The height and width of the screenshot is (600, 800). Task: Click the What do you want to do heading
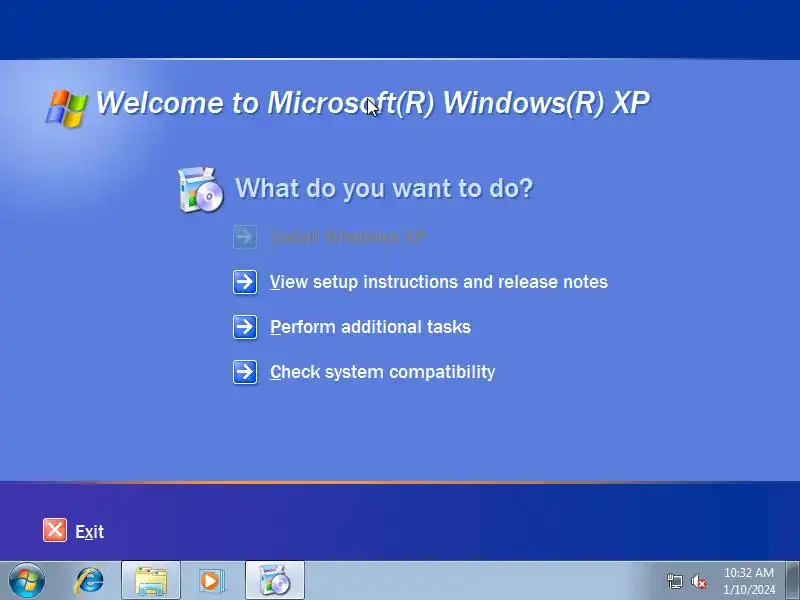coord(384,188)
